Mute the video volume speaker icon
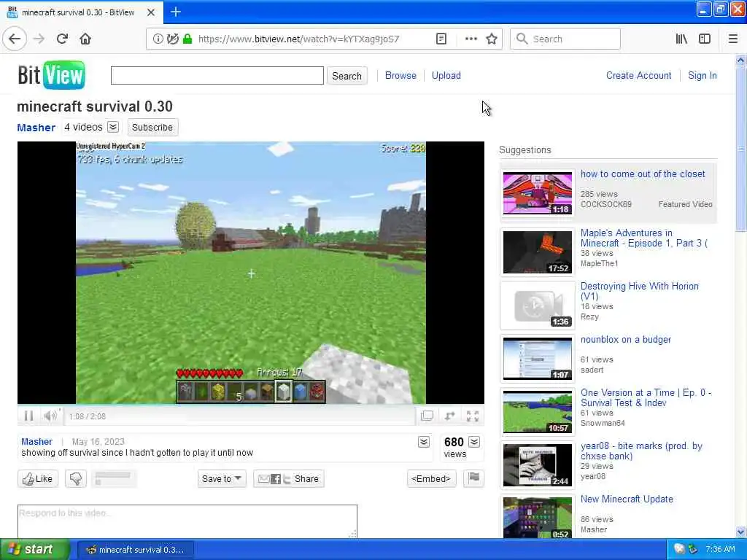This screenshot has height=560, width=747. (50, 416)
